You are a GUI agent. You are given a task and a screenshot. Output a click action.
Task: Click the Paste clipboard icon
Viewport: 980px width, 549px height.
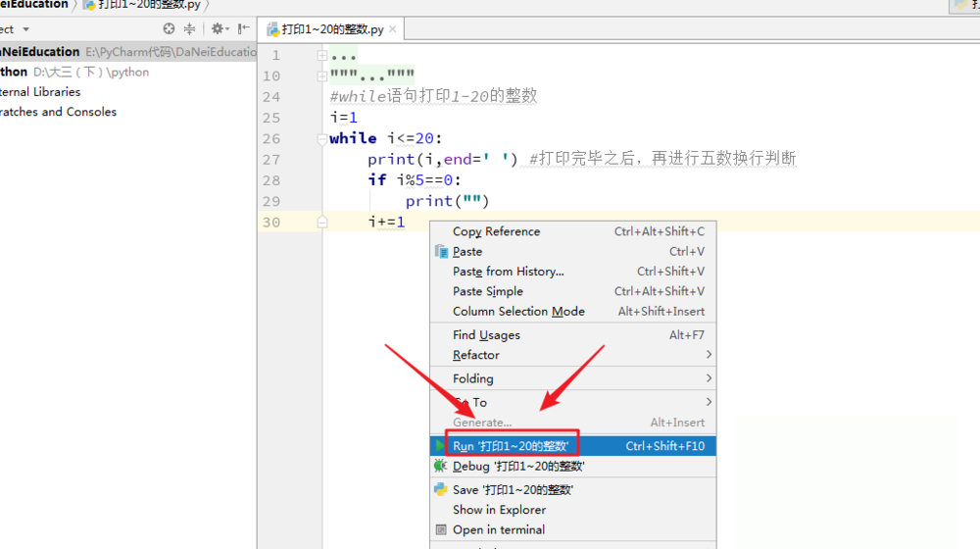[x=441, y=251]
